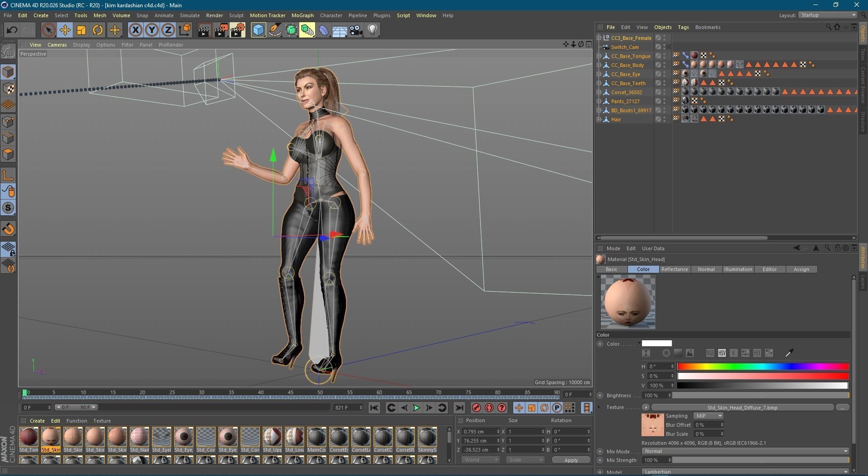Pick color with the eyedropper
Viewport: 868px width, 476px height.
789,353
